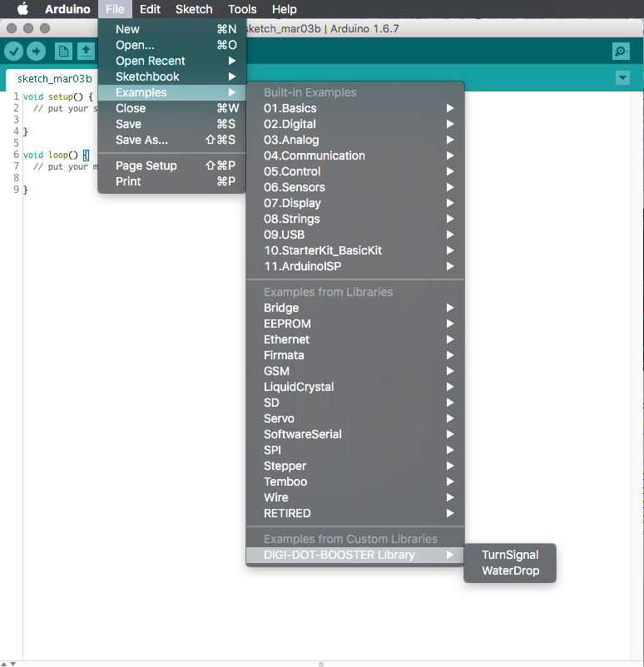Open the Apple menu icon
This screenshot has height=667, width=644.
[22, 9]
